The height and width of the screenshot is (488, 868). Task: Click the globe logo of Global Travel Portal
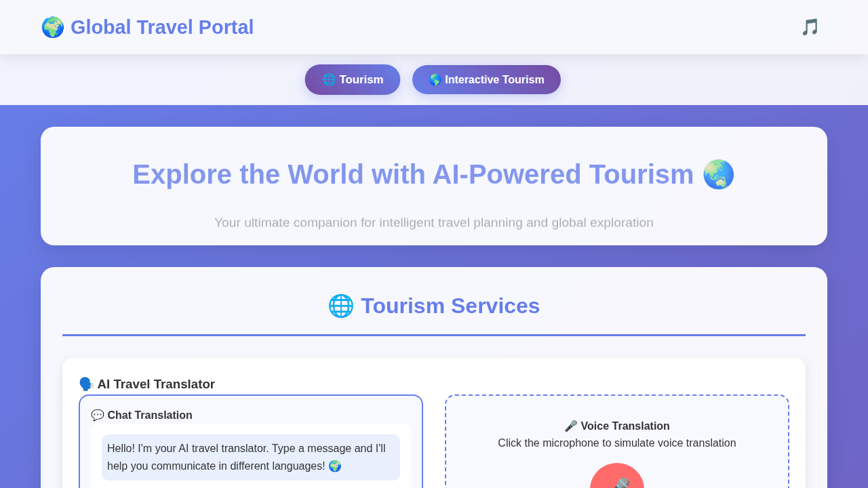pyautogui.click(x=52, y=27)
